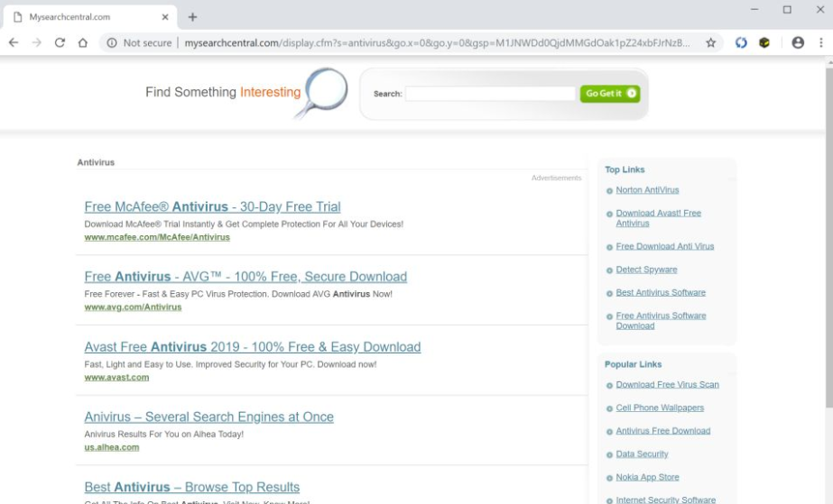This screenshot has height=504, width=833.
Task: Minimize the browser window
Action: pyautogui.click(x=754, y=10)
